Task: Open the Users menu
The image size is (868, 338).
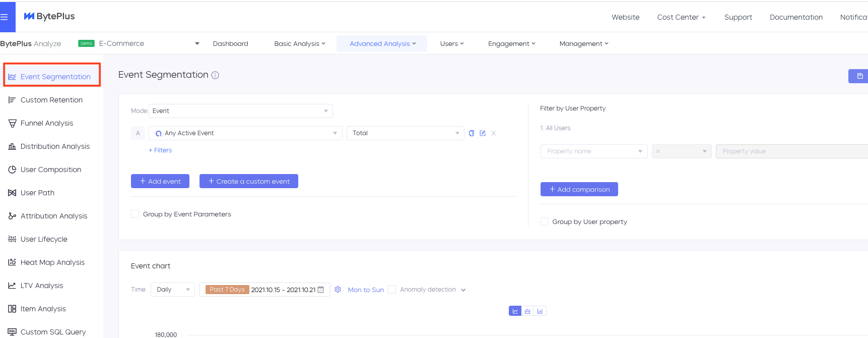Action: click(452, 44)
